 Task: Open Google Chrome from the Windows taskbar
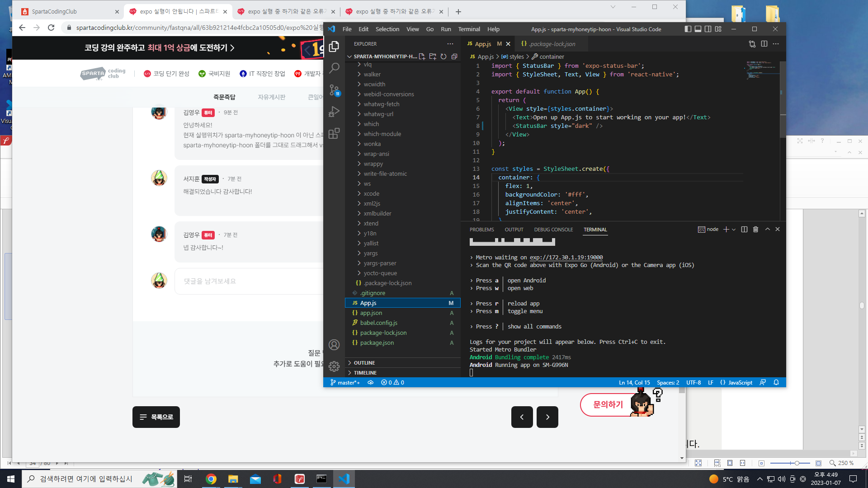pyautogui.click(x=211, y=479)
